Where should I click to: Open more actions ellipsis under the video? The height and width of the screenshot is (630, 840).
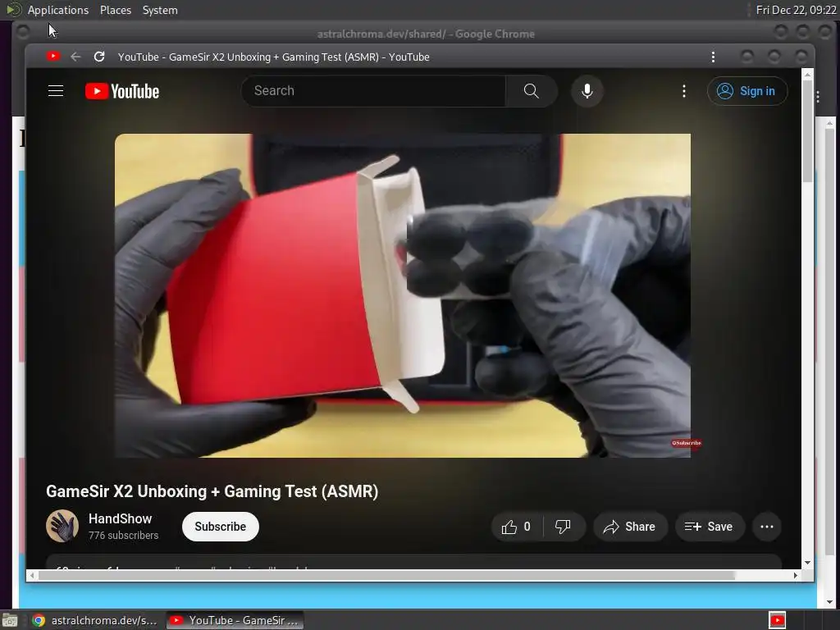(767, 527)
